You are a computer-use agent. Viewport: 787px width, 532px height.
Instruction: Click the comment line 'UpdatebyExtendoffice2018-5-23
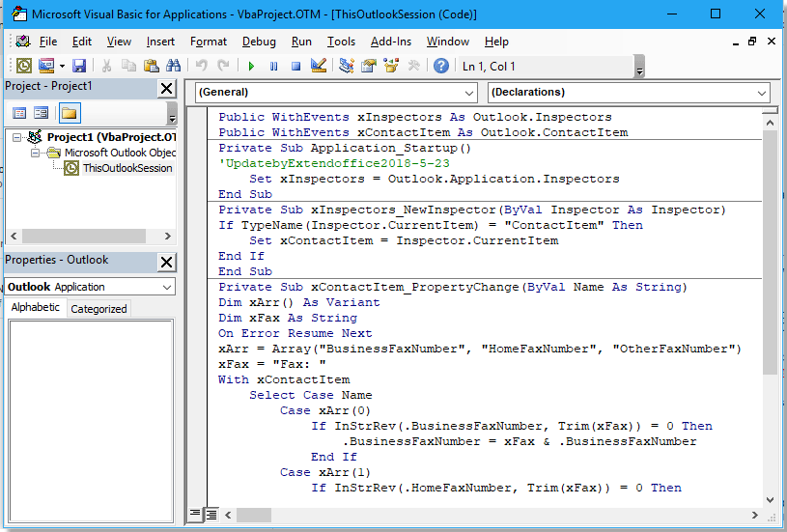tap(334, 163)
